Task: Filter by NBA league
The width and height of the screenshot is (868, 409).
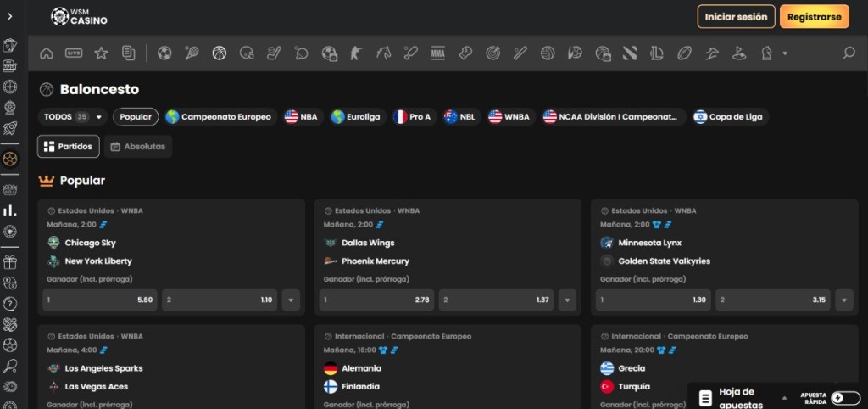Action: [x=301, y=117]
